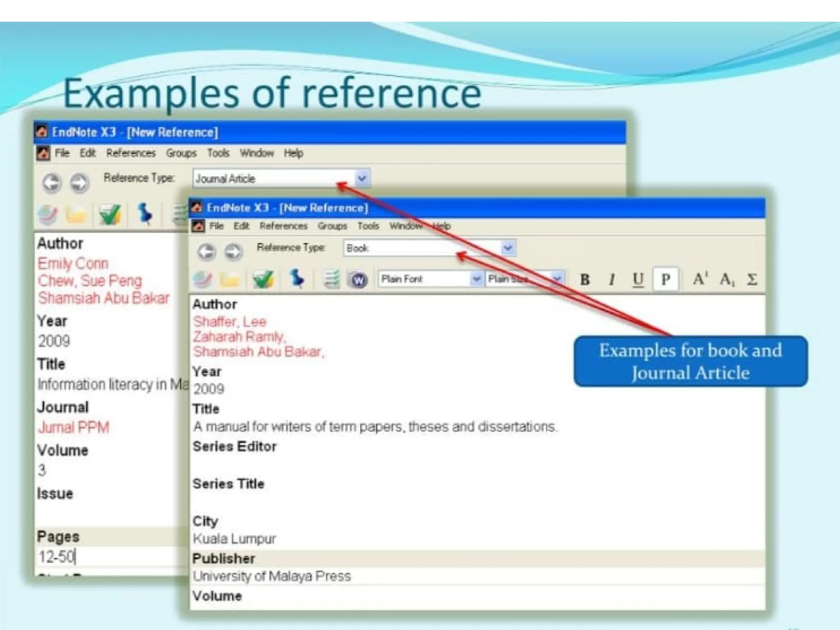Image resolution: width=840 pixels, height=630 pixels.
Task: Click the EndNote document icon beside File in back window menu
Action: click(43, 153)
